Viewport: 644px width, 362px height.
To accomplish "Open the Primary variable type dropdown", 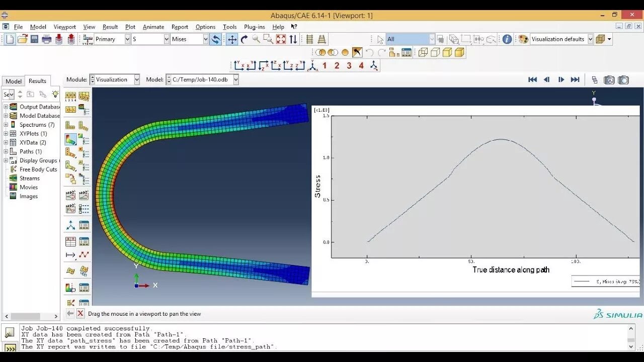I will coord(127,39).
